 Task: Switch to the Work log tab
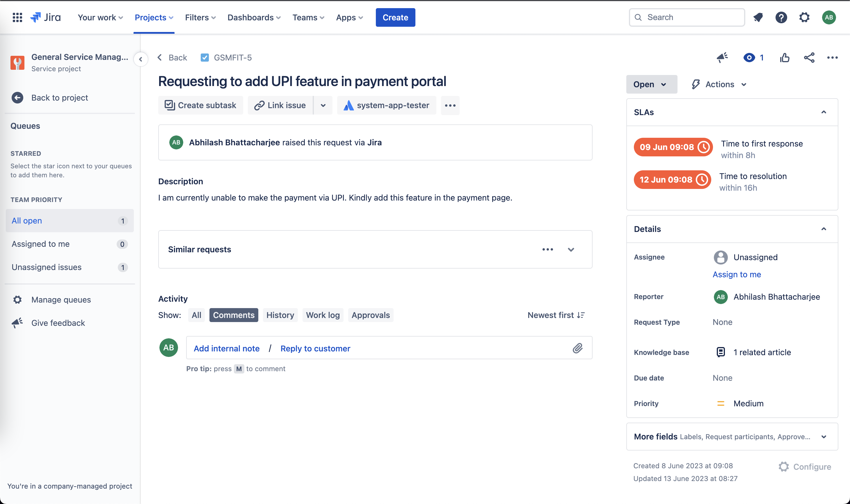coord(322,314)
